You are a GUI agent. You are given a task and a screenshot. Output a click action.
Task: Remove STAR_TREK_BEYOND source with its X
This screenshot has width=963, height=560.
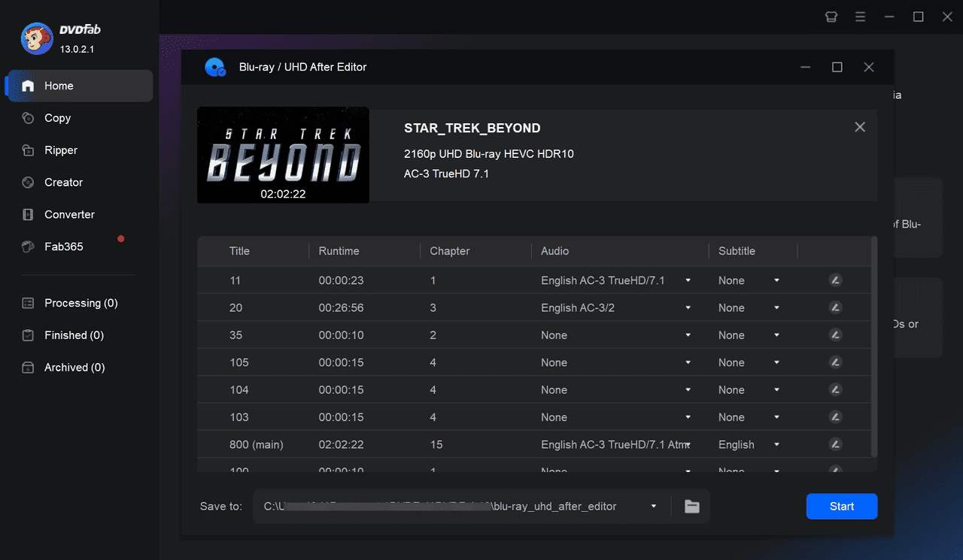(x=860, y=127)
